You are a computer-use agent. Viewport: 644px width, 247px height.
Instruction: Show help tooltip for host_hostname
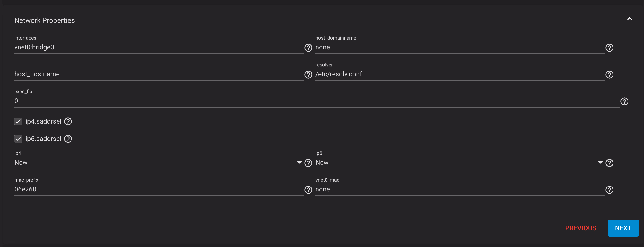click(x=308, y=74)
